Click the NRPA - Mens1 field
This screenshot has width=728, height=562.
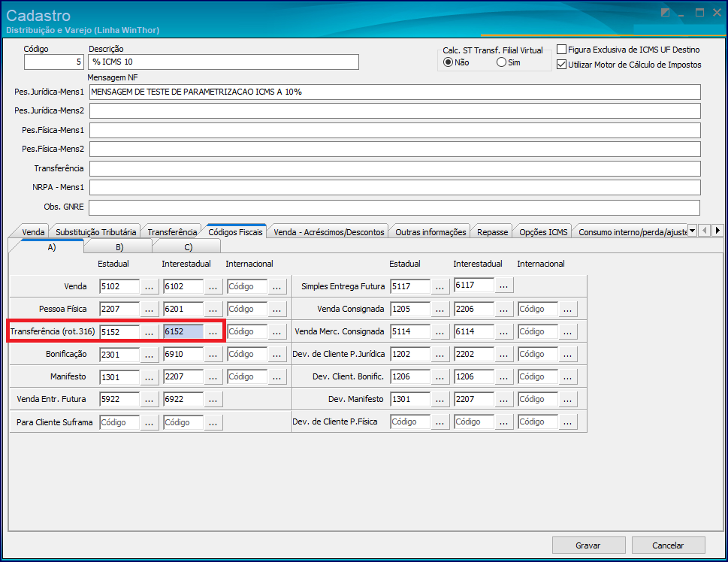pos(394,187)
